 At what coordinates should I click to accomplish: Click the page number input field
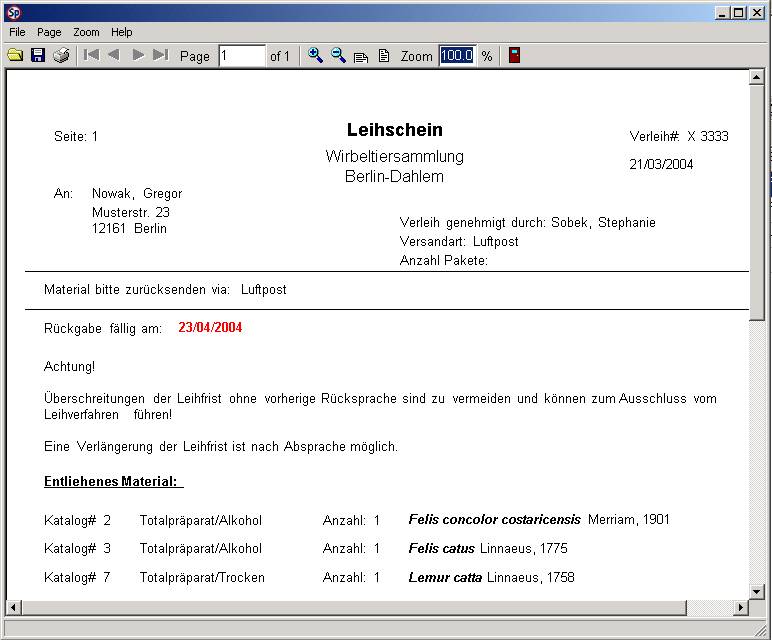[242, 56]
